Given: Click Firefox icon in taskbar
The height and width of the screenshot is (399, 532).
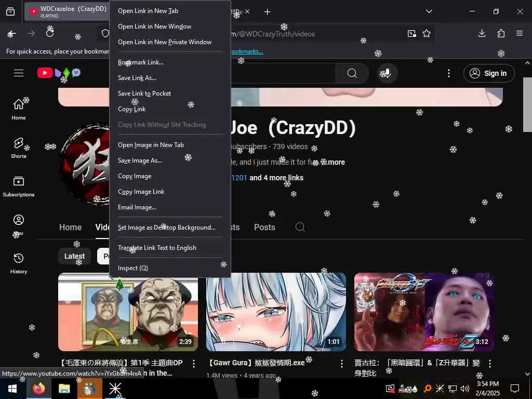Looking at the screenshot, I should [38, 389].
